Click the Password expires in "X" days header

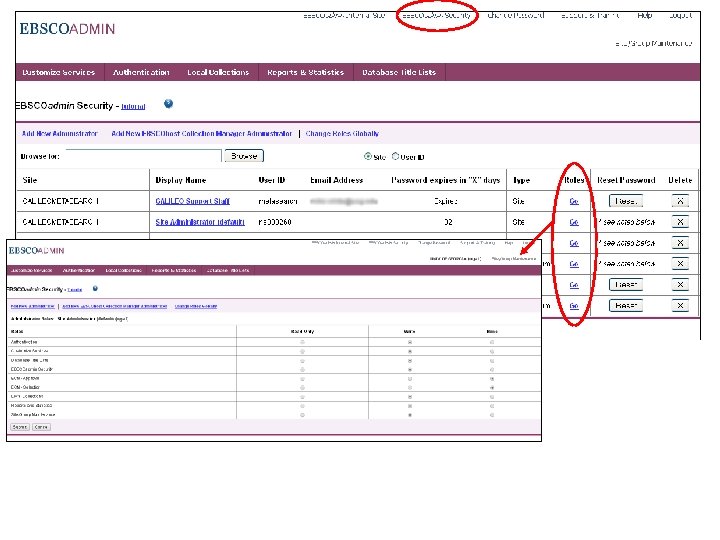tap(445, 180)
